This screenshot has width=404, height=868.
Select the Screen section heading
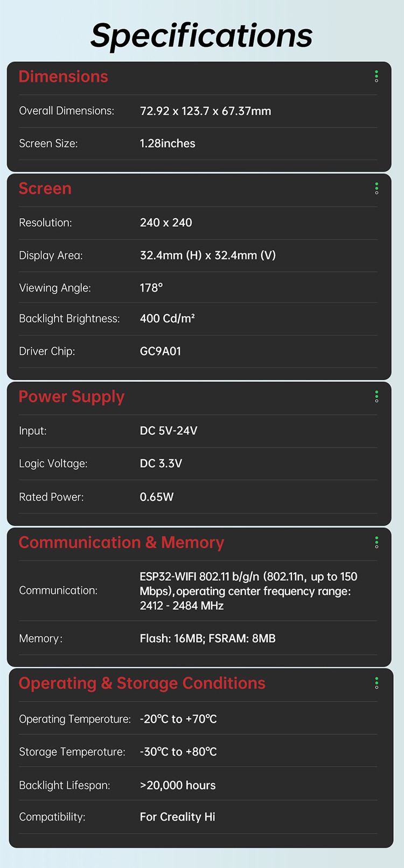click(45, 189)
